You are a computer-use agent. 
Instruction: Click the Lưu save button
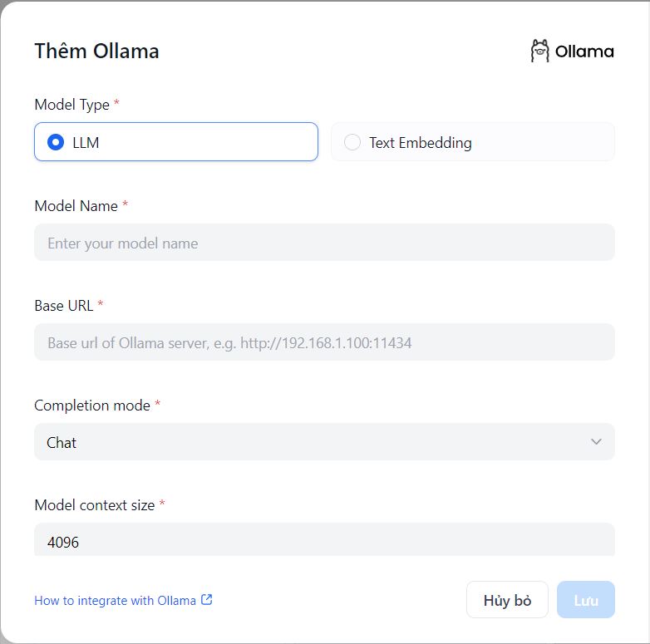coord(586,600)
